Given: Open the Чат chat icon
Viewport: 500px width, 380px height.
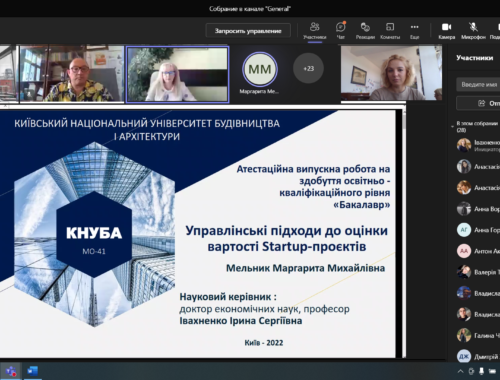Looking at the screenshot, I should [340, 30].
